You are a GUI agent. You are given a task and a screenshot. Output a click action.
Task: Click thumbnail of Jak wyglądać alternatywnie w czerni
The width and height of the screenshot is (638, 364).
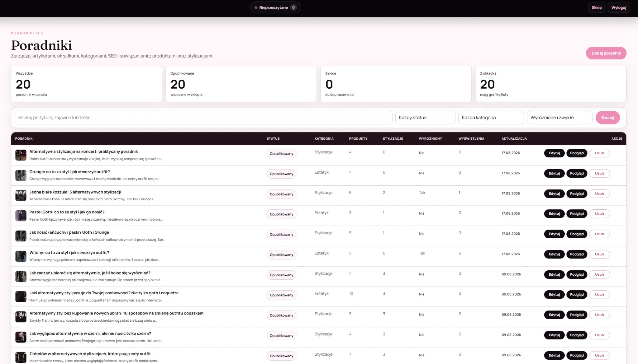click(21, 337)
